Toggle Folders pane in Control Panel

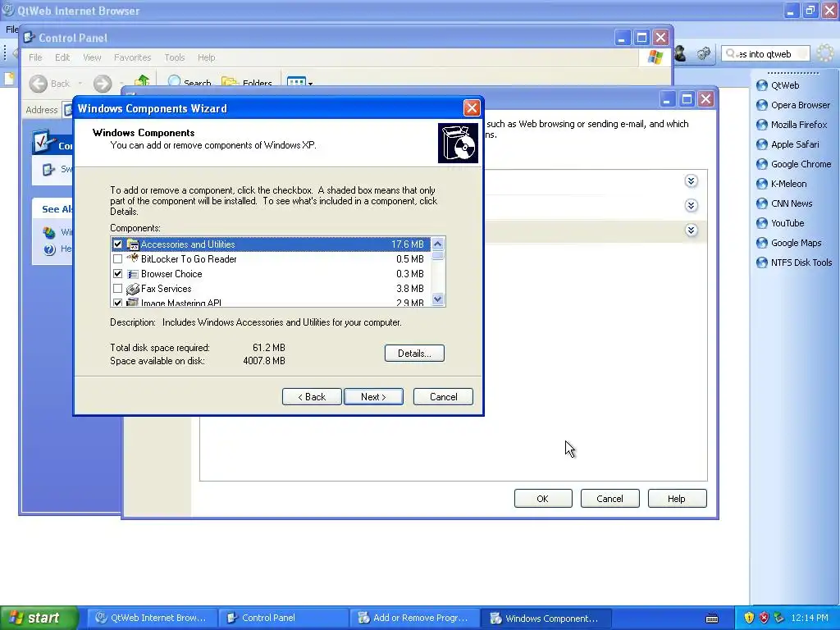click(x=247, y=83)
